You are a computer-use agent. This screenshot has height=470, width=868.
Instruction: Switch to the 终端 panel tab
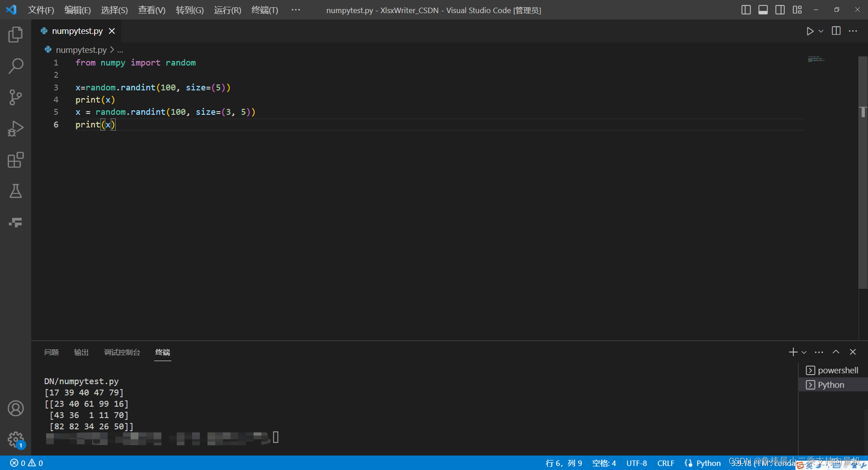point(163,352)
